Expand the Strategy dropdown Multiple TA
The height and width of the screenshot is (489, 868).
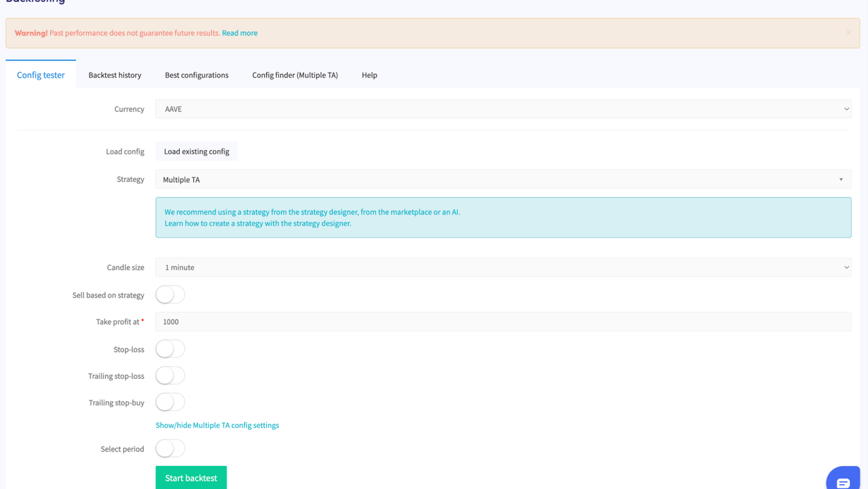point(503,179)
